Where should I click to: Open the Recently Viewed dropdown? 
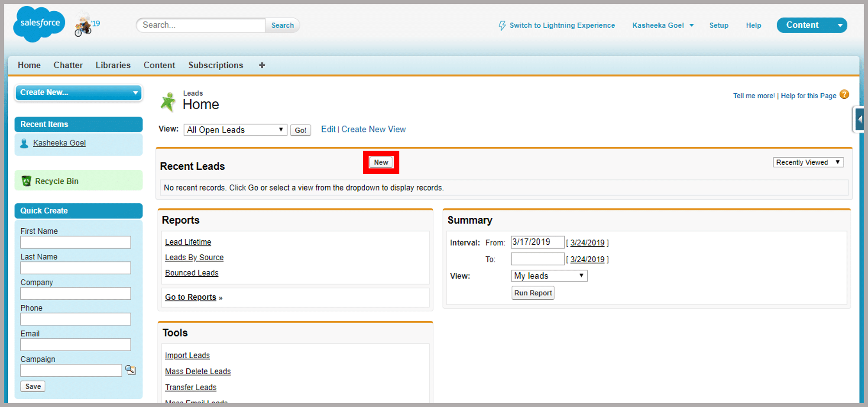[808, 162]
